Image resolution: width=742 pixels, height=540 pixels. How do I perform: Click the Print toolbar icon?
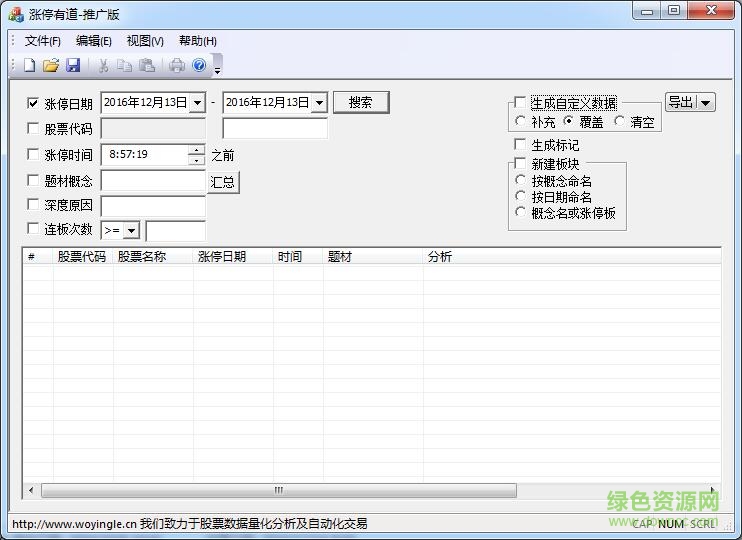[177, 66]
